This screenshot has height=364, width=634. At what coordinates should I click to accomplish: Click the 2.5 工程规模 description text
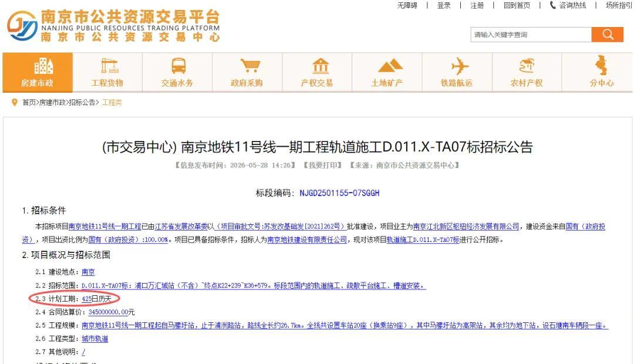(345, 325)
